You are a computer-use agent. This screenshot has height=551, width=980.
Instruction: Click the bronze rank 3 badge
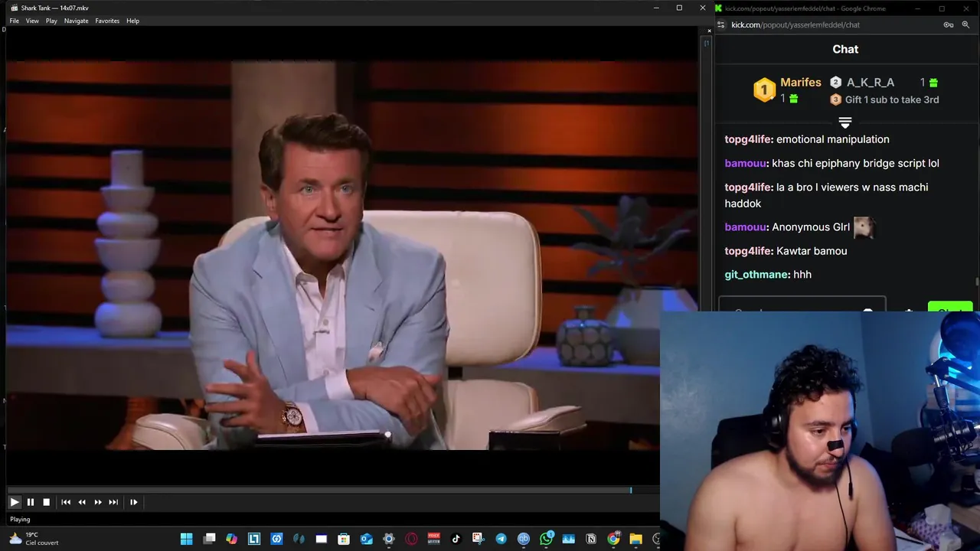[x=836, y=99]
